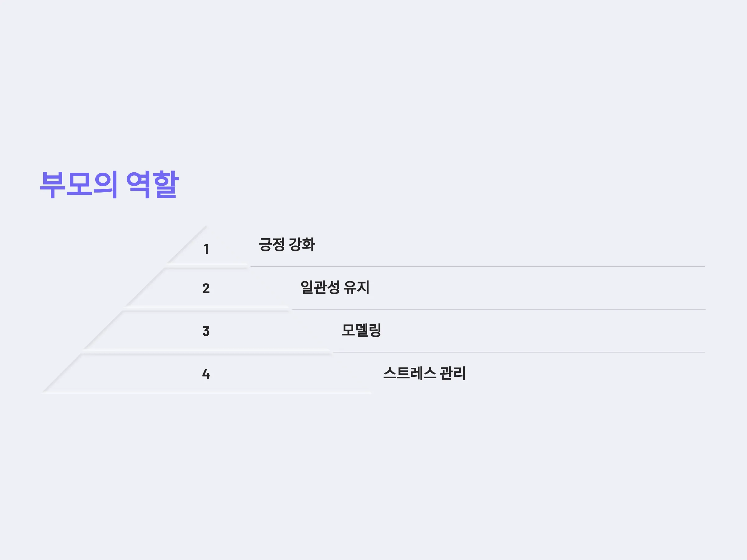The height and width of the screenshot is (560, 747).
Task: Select the ledge between tiers 1 and 2
Action: (x=206, y=266)
